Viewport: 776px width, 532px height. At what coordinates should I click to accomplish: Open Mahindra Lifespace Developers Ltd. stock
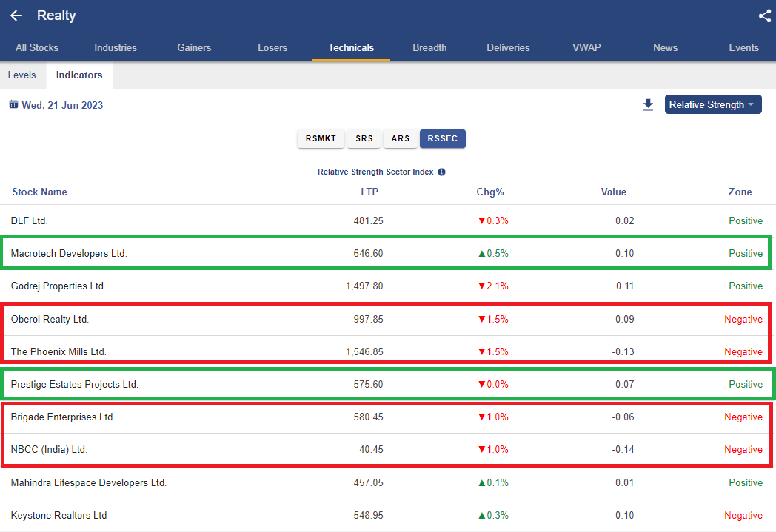(388, 482)
